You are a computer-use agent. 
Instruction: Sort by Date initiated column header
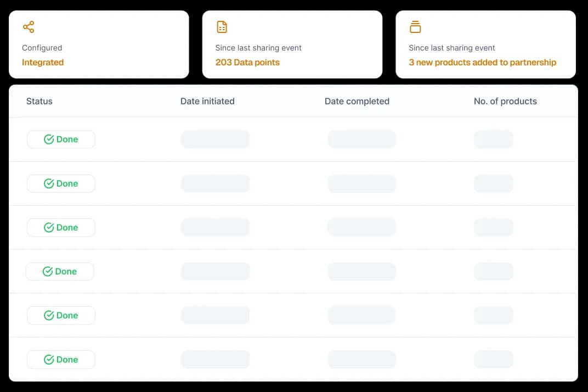pyautogui.click(x=207, y=101)
